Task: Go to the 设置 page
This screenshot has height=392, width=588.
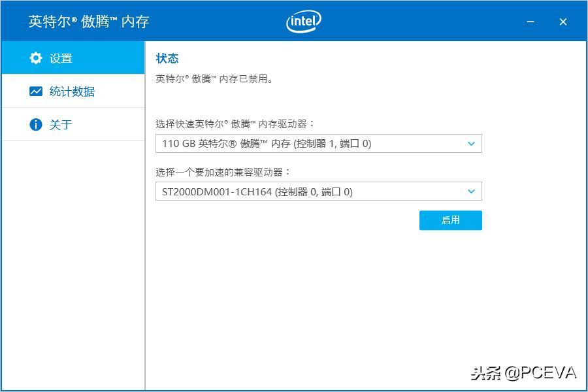Action: (x=61, y=57)
